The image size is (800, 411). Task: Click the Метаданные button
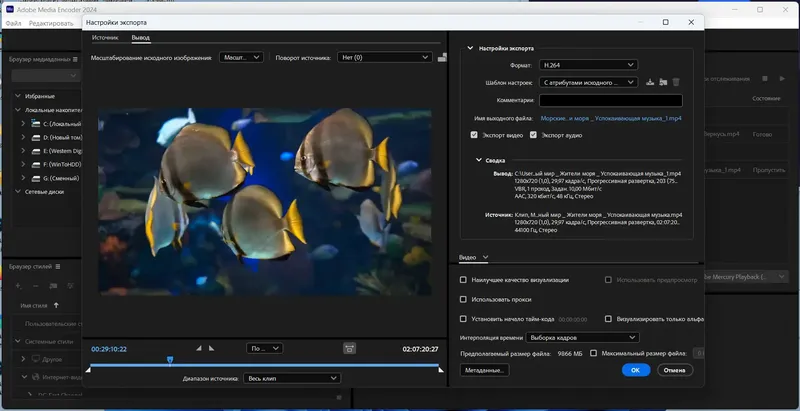(x=486, y=370)
